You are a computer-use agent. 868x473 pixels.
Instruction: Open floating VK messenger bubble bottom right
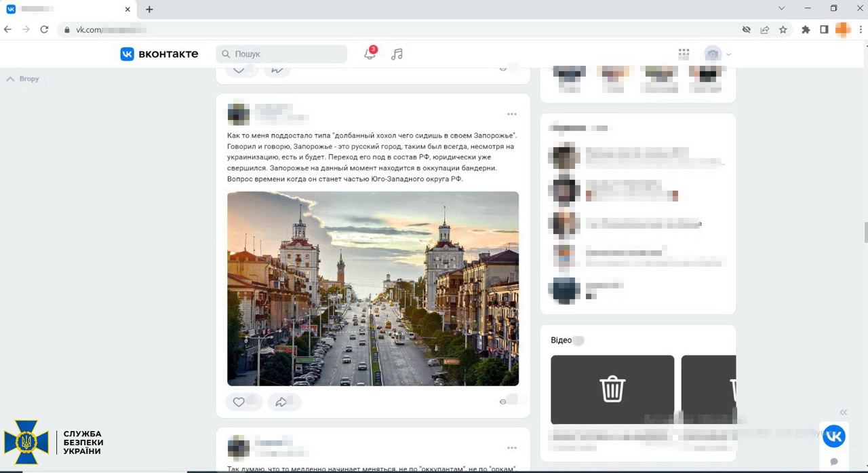pos(834,436)
